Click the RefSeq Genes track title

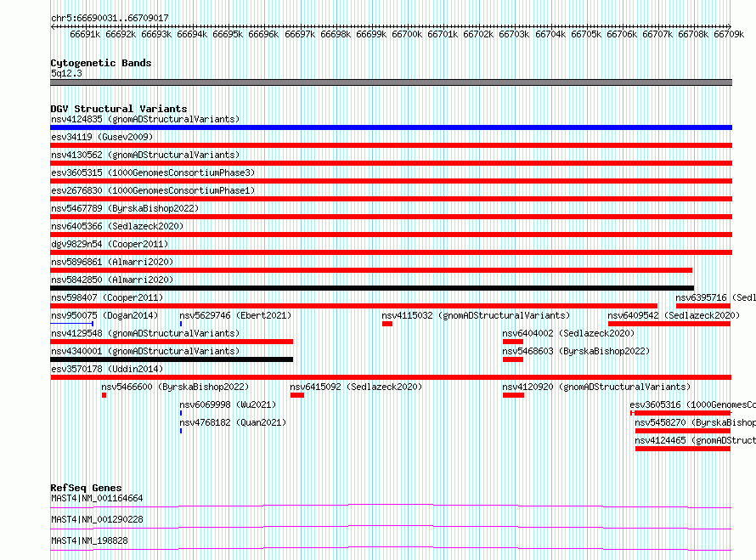tap(87, 488)
